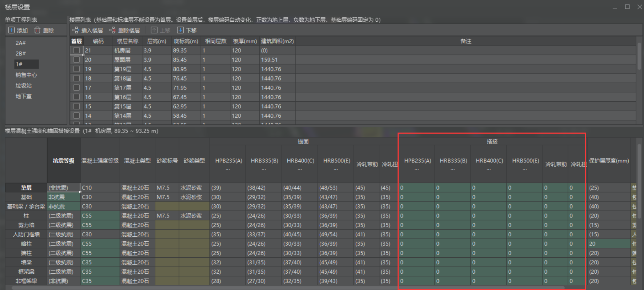Click M7.5 mortar cell in 柱 row
Viewport: 644px width, 290px height.
pyautogui.click(x=167, y=216)
